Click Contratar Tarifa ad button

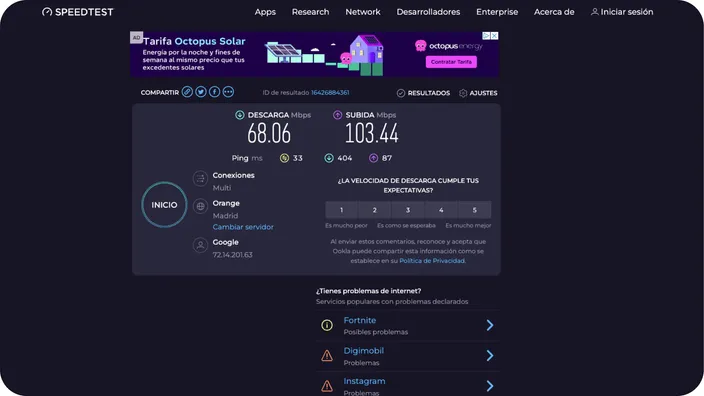451,62
